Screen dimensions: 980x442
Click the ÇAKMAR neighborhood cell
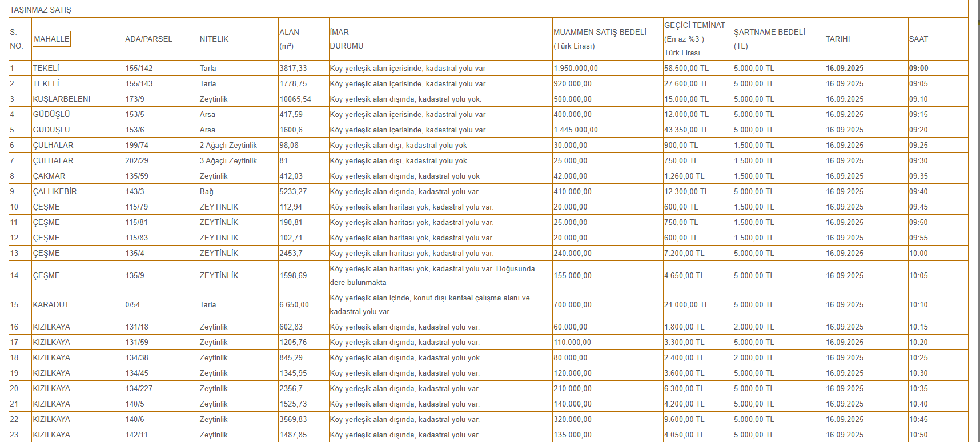[x=49, y=176]
